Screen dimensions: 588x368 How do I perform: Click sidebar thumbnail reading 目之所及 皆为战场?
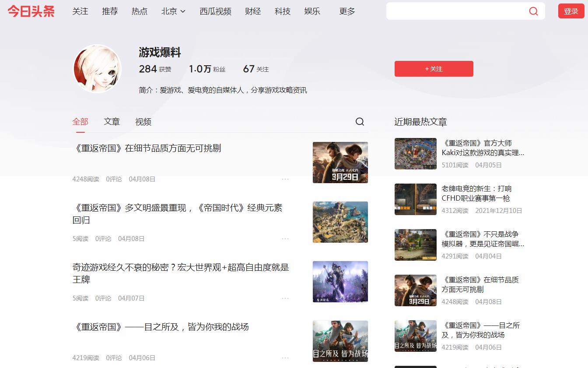point(416,336)
